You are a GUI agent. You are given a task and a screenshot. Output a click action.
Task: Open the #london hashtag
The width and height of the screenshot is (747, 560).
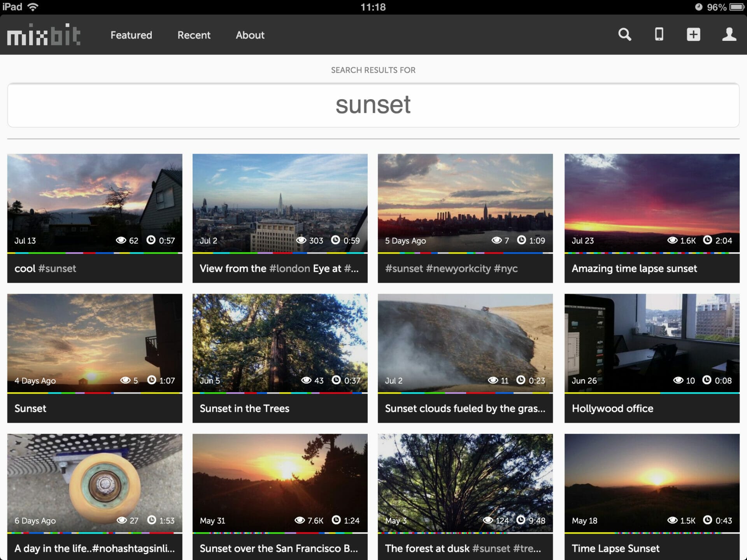(289, 268)
